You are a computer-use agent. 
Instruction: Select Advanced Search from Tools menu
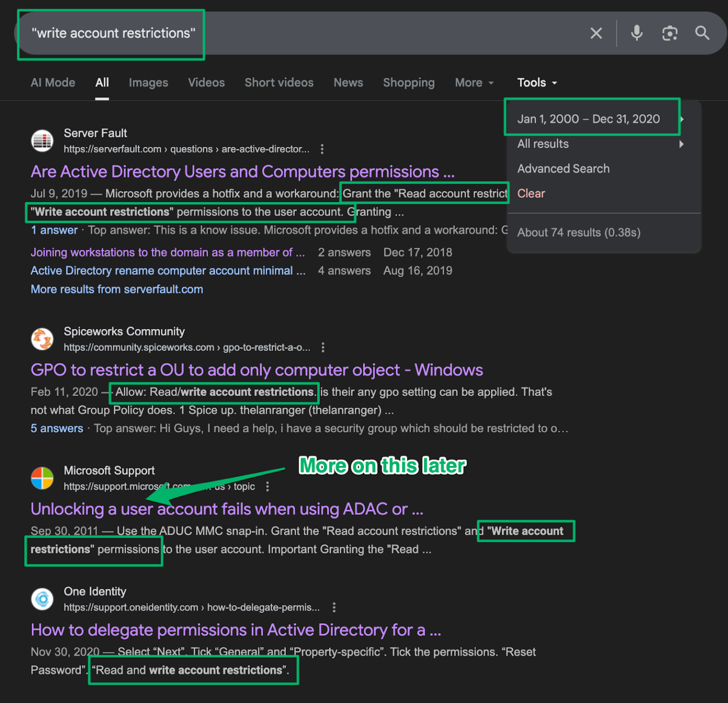tap(563, 169)
